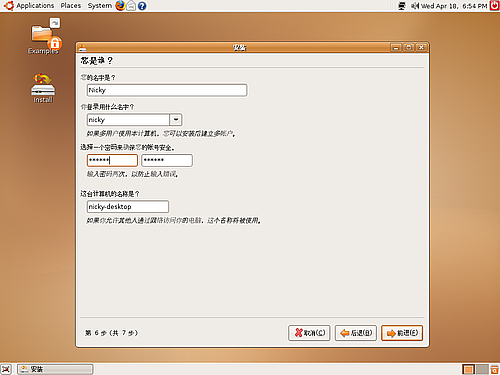The image size is (500, 375).
Task: Maximize the installer window
Action: coord(408,48)
